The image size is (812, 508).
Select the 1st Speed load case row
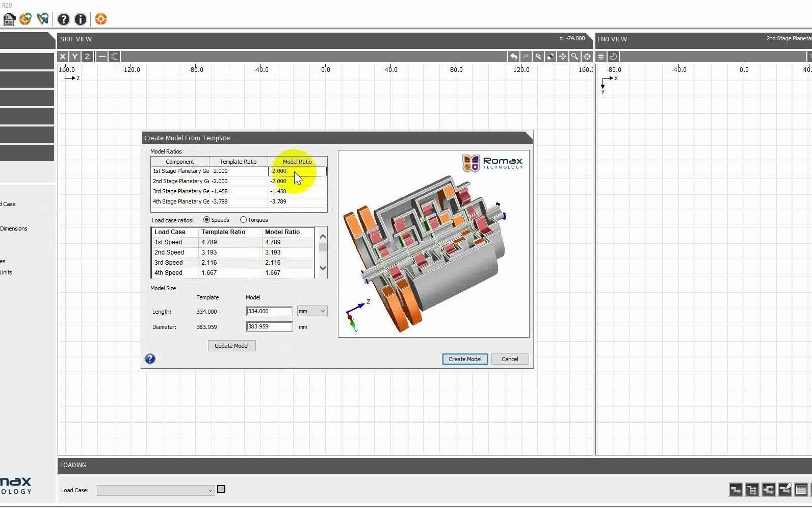(233, 242)
